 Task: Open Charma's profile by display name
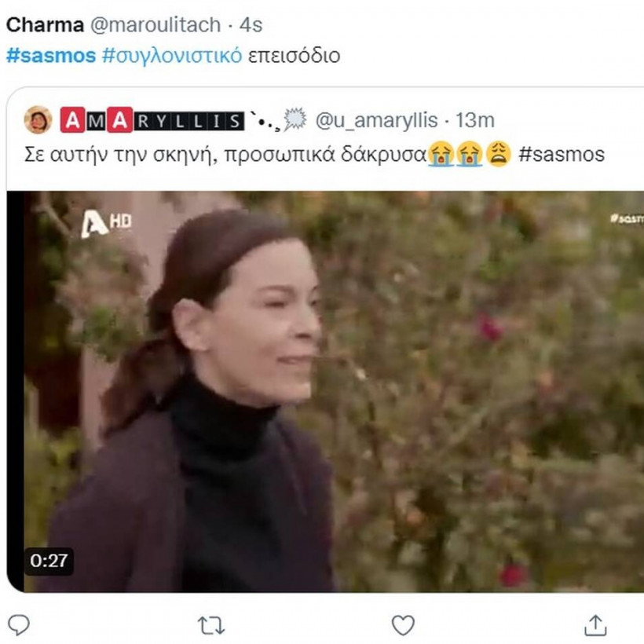tap(45, 25)
